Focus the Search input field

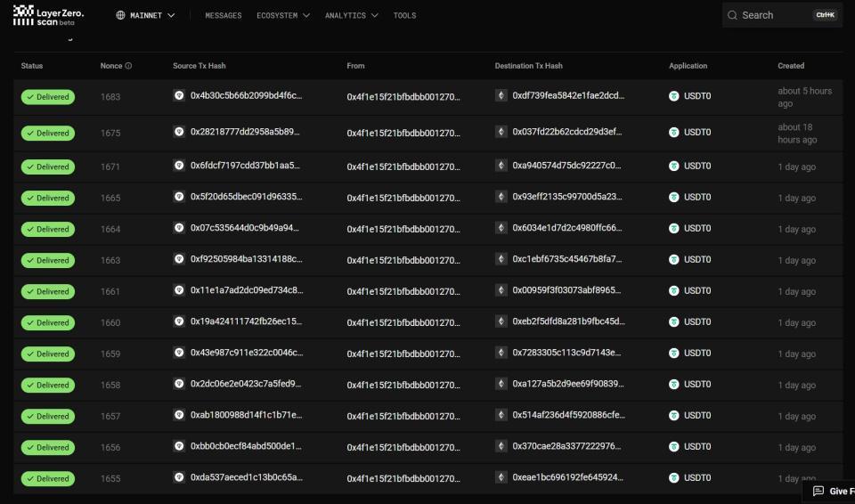pos(782,15)
